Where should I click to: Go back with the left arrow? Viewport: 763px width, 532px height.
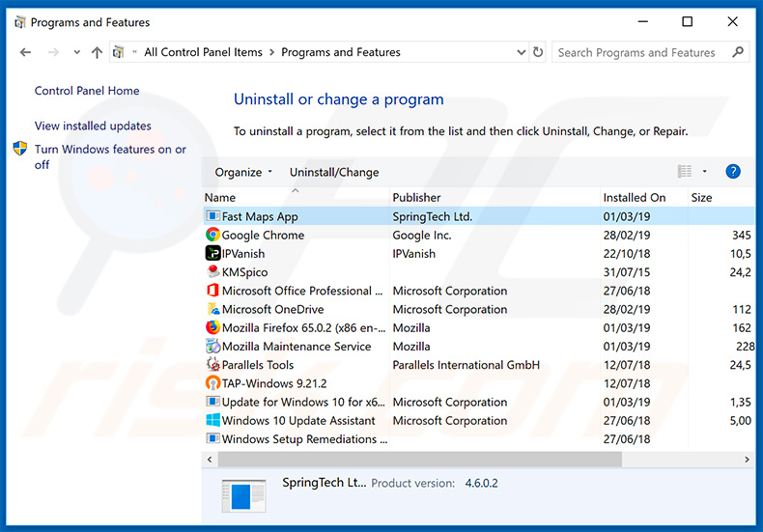(25, 52)
